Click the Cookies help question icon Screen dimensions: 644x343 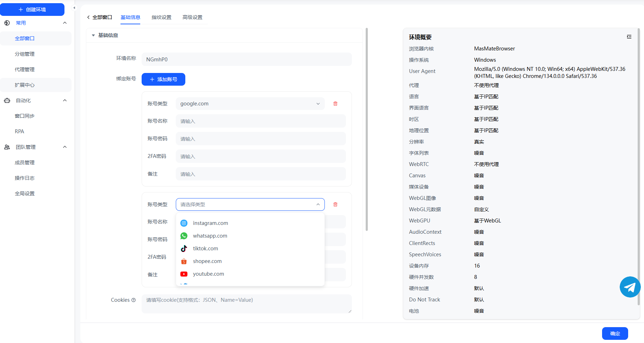tap(134, 300)
